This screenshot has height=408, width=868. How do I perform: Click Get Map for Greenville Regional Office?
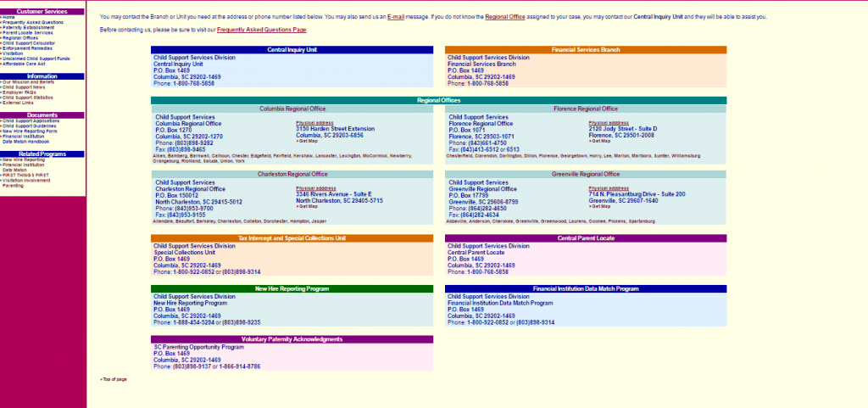(x=601, y=206)
